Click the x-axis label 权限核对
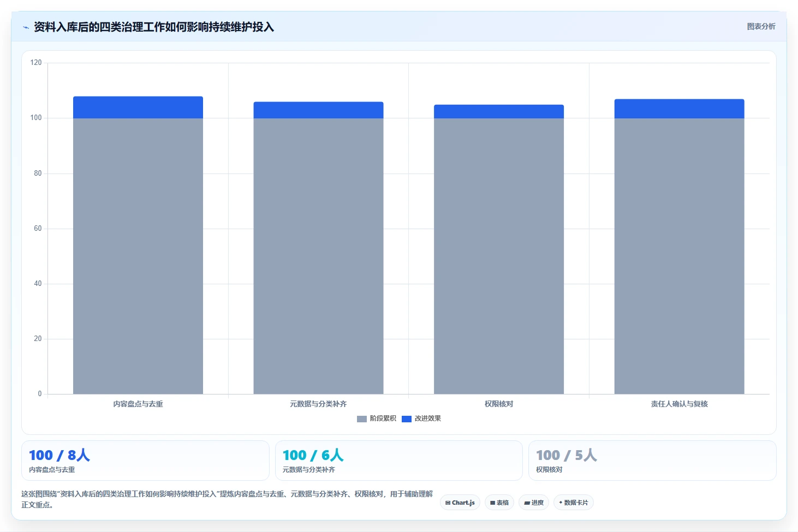Viewport: 798px width, 532px height. (499, 404)
